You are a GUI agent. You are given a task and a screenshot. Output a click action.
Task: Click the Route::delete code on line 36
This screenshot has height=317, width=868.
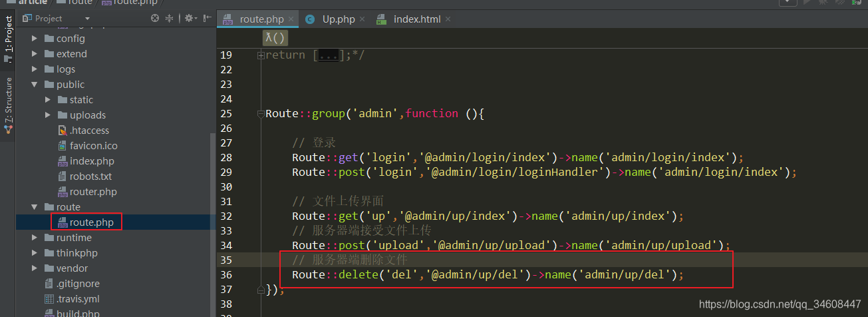[x=488, y=275]
